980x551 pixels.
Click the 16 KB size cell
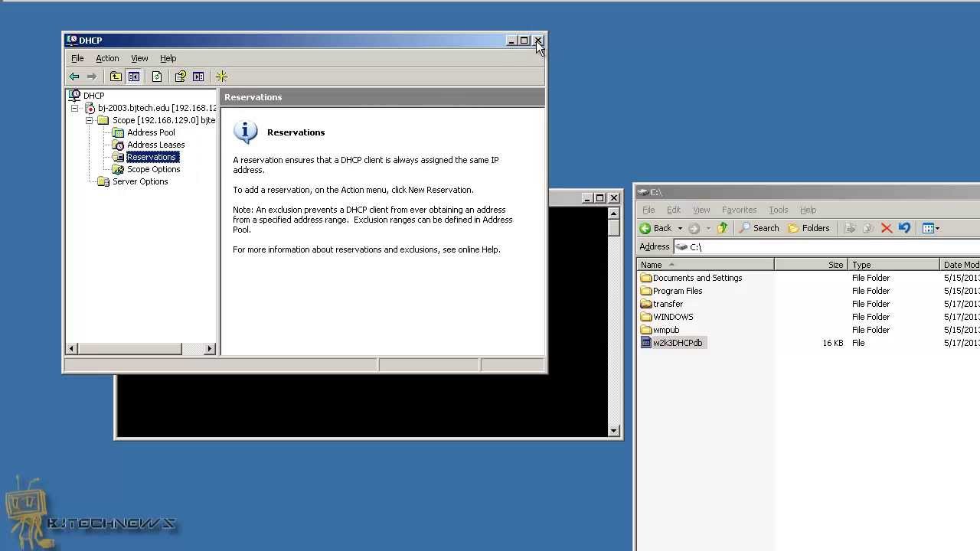[833, 343]
